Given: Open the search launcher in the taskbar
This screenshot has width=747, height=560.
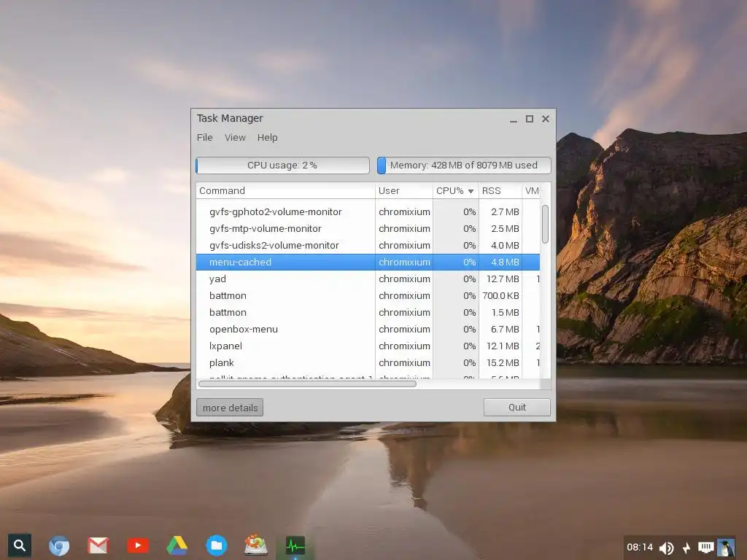Looking at the screenshot, I should point(20,545).
